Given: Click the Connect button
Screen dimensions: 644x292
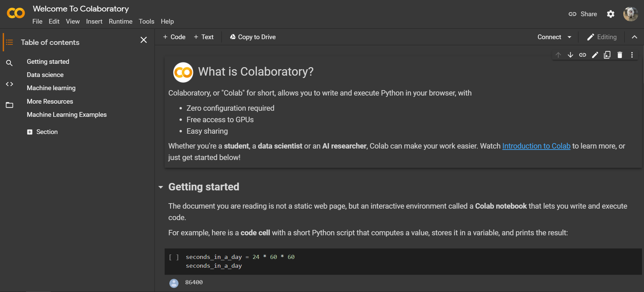Looking at the screenshot, I should [x=549, y=37].
